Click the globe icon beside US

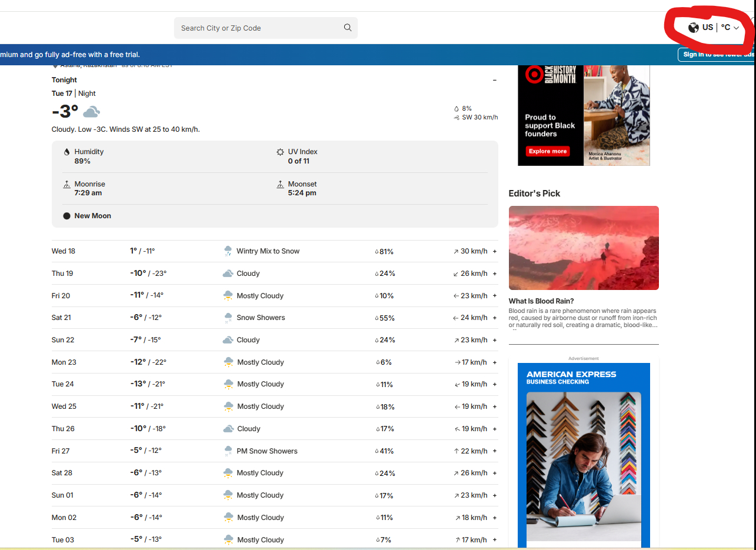coord(694,28)
